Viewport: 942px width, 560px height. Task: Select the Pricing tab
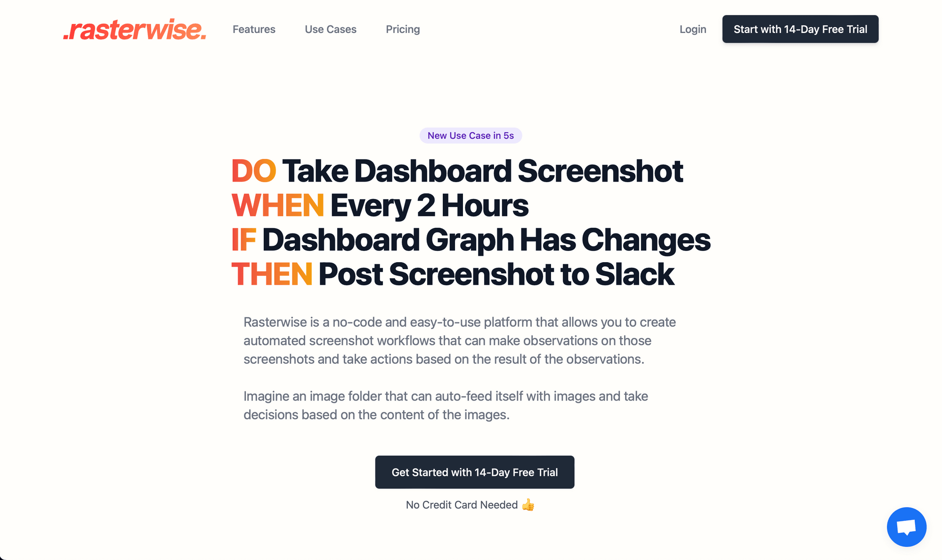pyautogui.click(x=403, y=29)
